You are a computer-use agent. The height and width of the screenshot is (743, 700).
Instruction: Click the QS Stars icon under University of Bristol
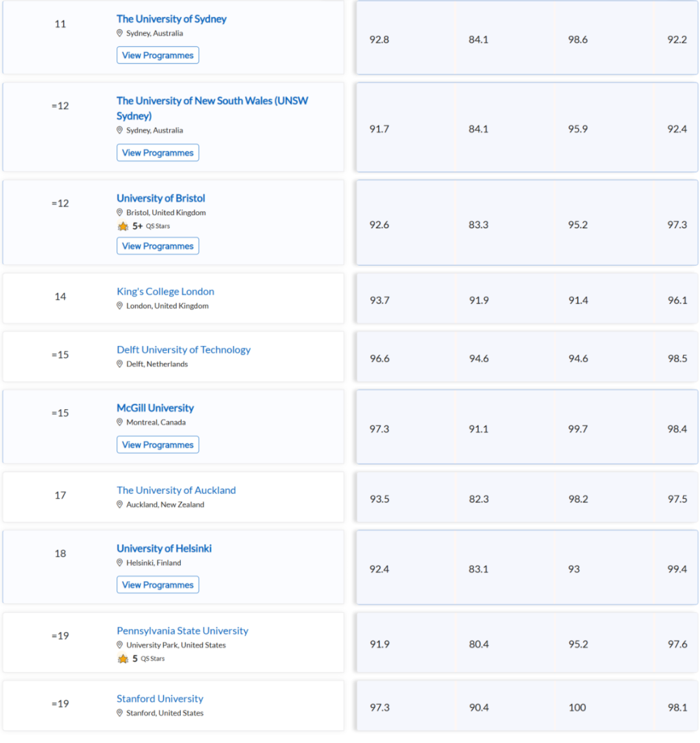coord(123,226)
